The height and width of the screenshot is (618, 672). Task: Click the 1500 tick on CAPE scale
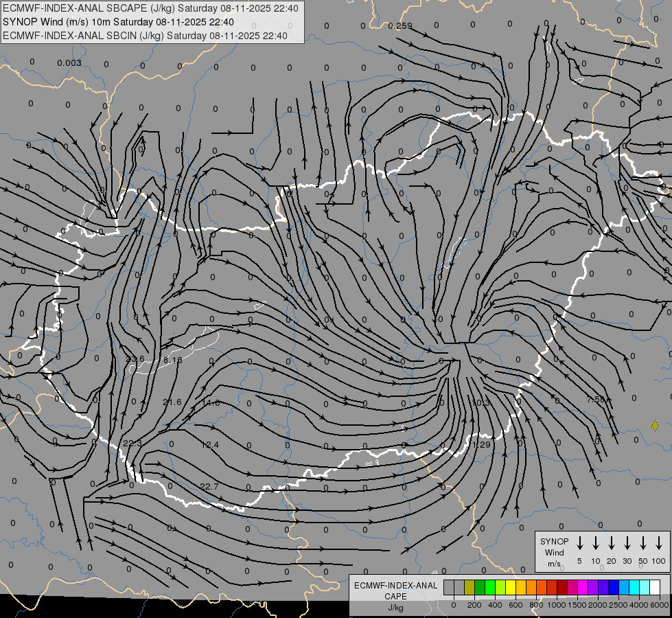(577, 605)
